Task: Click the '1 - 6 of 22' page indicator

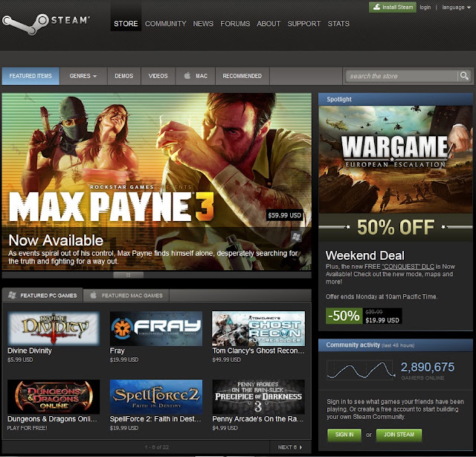Action: click(157, 447)
